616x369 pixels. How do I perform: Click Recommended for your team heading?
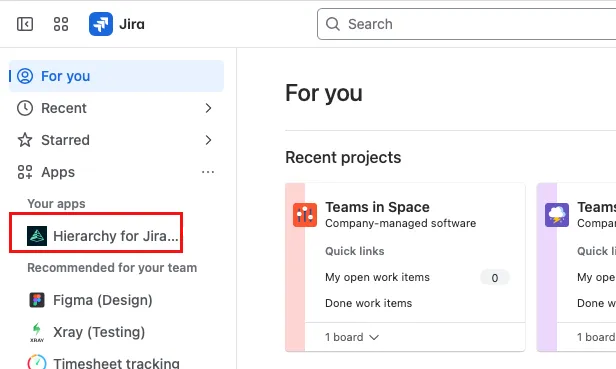(x=112, y=268)
